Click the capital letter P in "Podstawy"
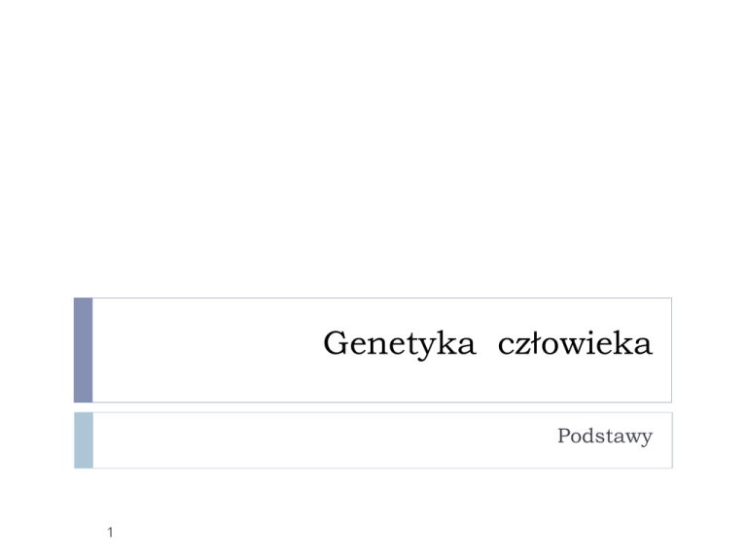The height and width of the screenshot is (560, 747). pyautogui.click(x=563, y=437)
